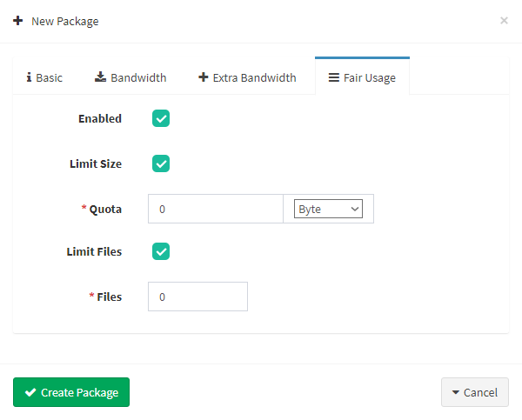Click the Enabled label text

[x=100, y=118]
